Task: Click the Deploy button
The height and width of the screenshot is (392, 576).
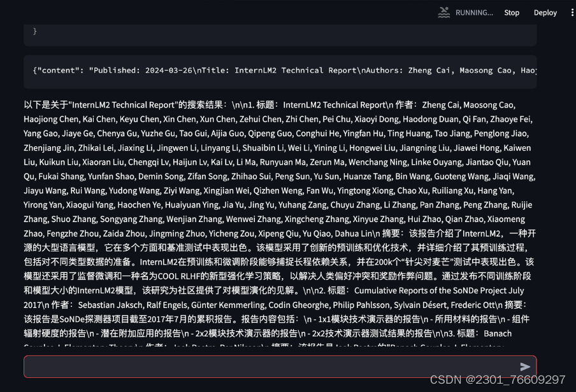Action: pyautogui.click(x=545, y=13)
